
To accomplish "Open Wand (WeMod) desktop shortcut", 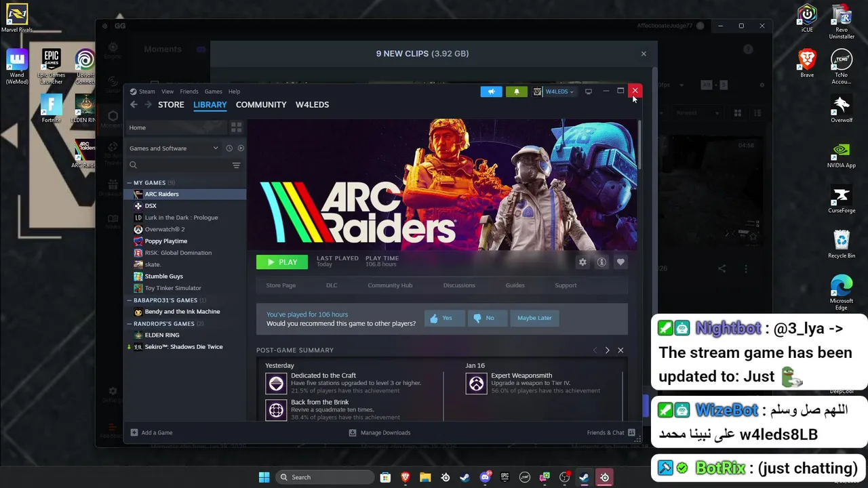I will pyautogui.click(x=17, y=66).
